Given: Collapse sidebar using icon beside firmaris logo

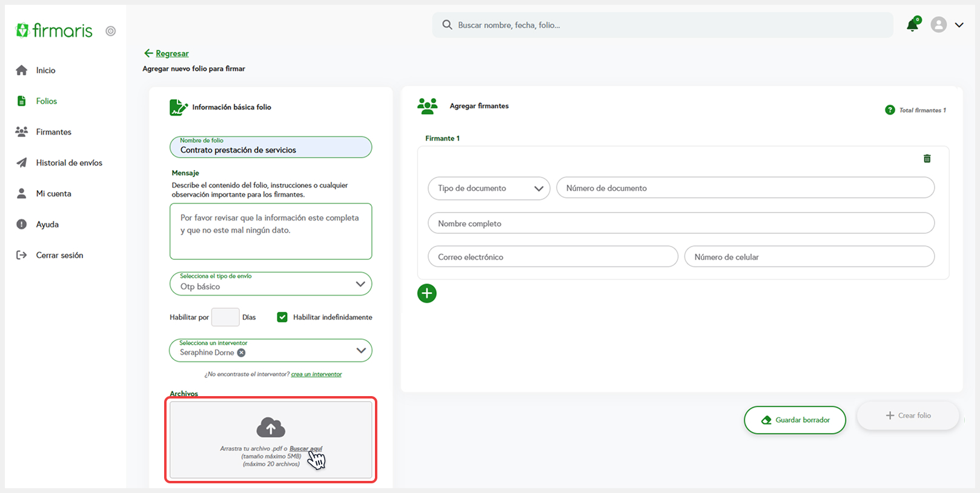Looking at the screenshot, I should (110, 31).
